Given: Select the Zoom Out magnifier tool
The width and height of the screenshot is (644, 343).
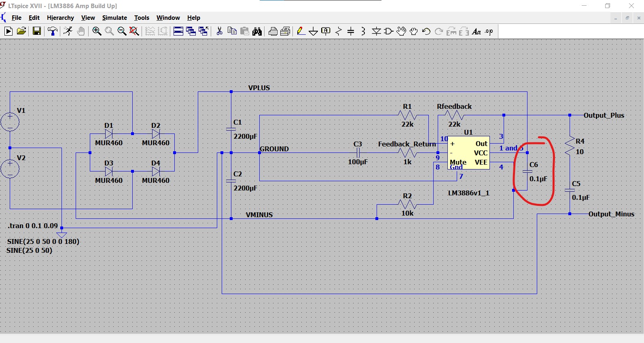Looking at the screenshot, I should point(122,32).
